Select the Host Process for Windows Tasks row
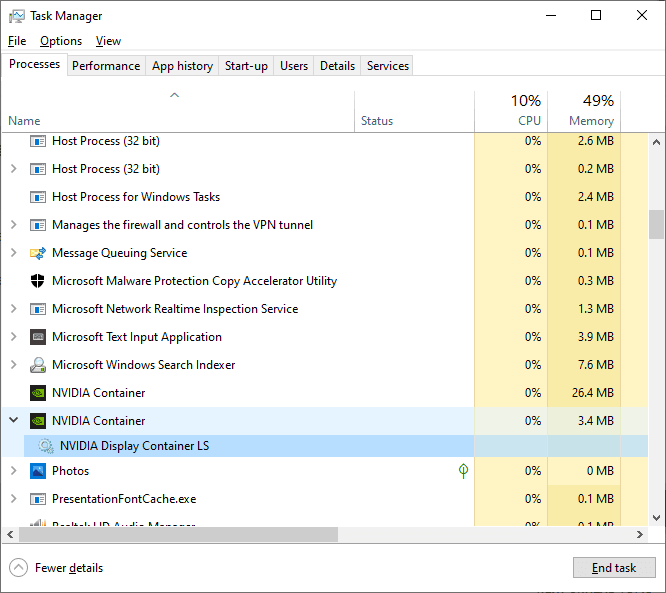 (136, 197)
